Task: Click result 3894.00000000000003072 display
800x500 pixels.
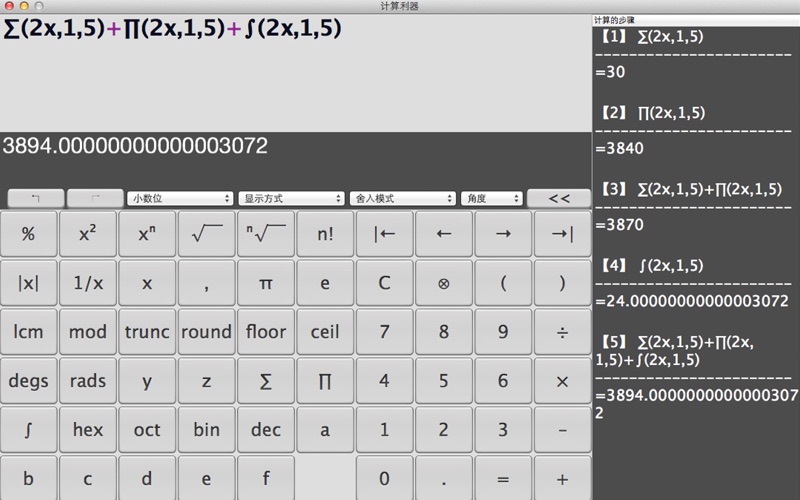Action: coord(135,146)
